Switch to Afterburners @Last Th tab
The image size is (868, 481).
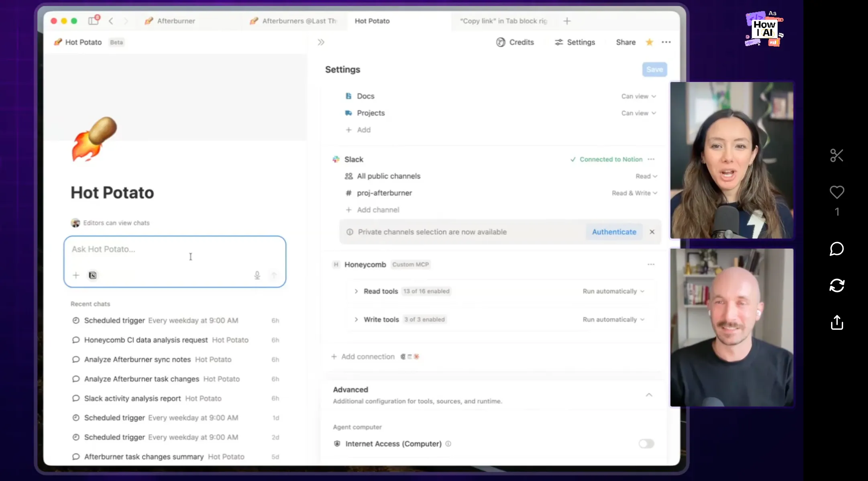[x=293, y=21]
